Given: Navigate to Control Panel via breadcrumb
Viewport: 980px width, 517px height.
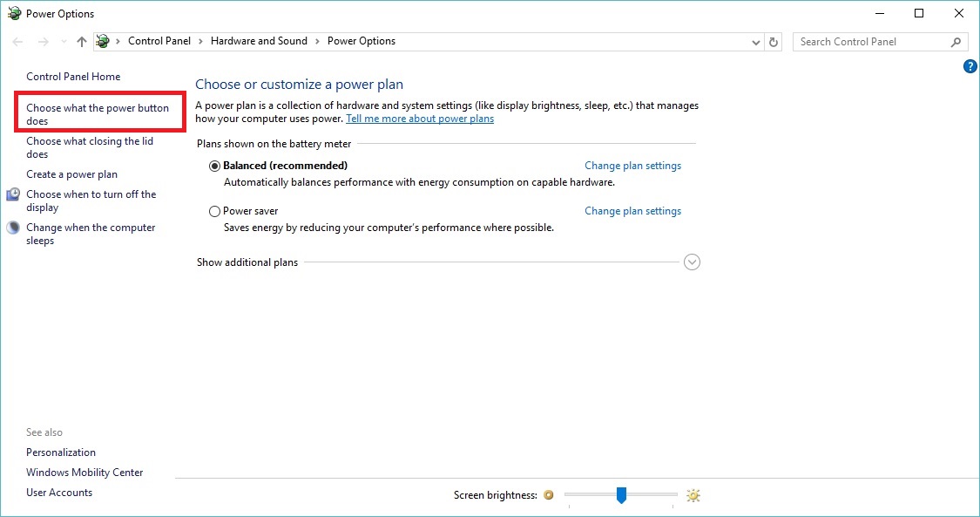Looking at the screenshot, I should click(159, 41).
